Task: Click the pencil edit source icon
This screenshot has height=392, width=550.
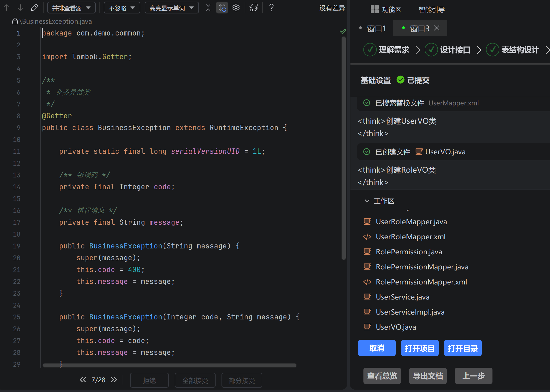Action: [x=34, y=8]
